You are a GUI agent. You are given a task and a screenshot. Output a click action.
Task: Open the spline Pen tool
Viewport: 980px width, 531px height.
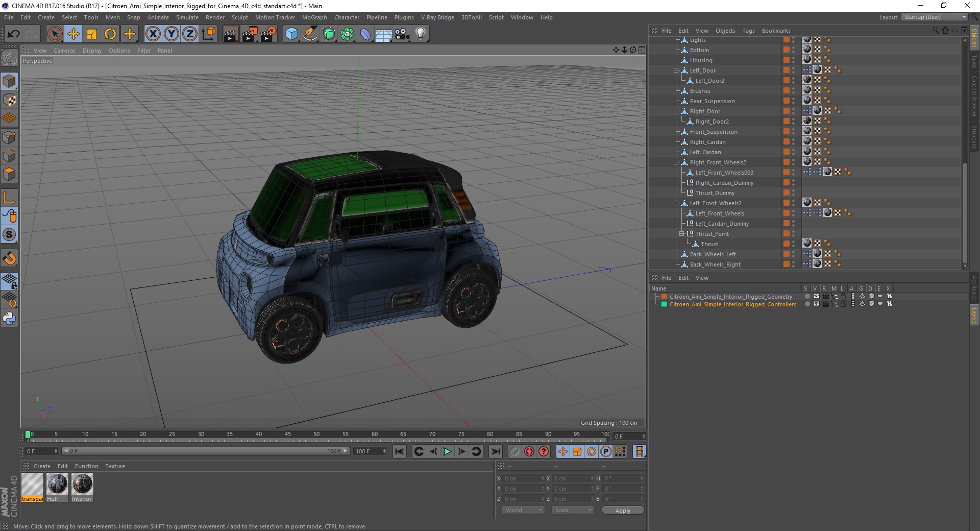310,34
